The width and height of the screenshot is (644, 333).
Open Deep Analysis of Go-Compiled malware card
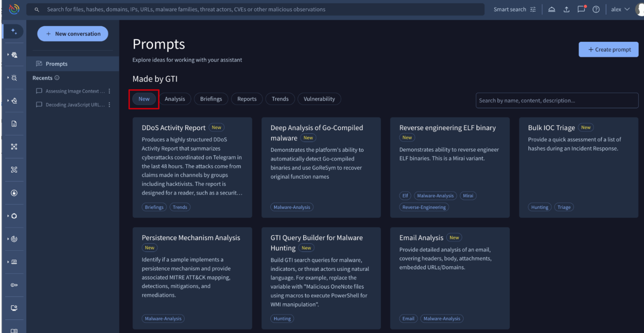(x=321, y=168)
